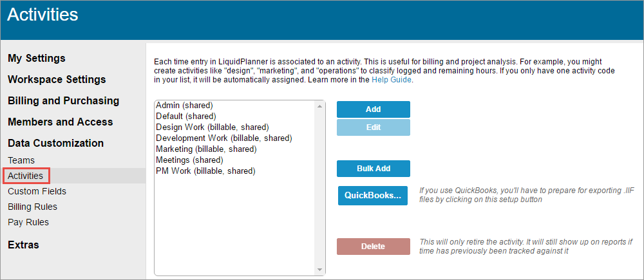Select the Meetings (shared) entry

pos(189,160)
